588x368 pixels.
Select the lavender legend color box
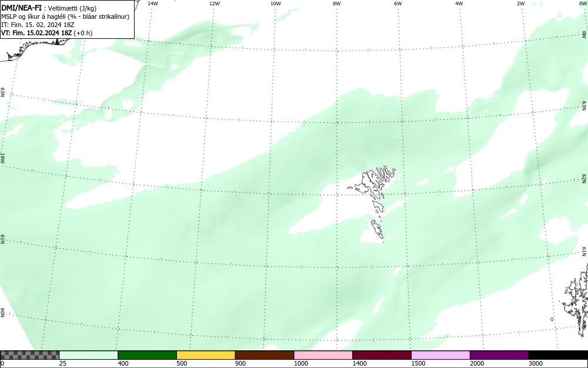tap(440, 355)
